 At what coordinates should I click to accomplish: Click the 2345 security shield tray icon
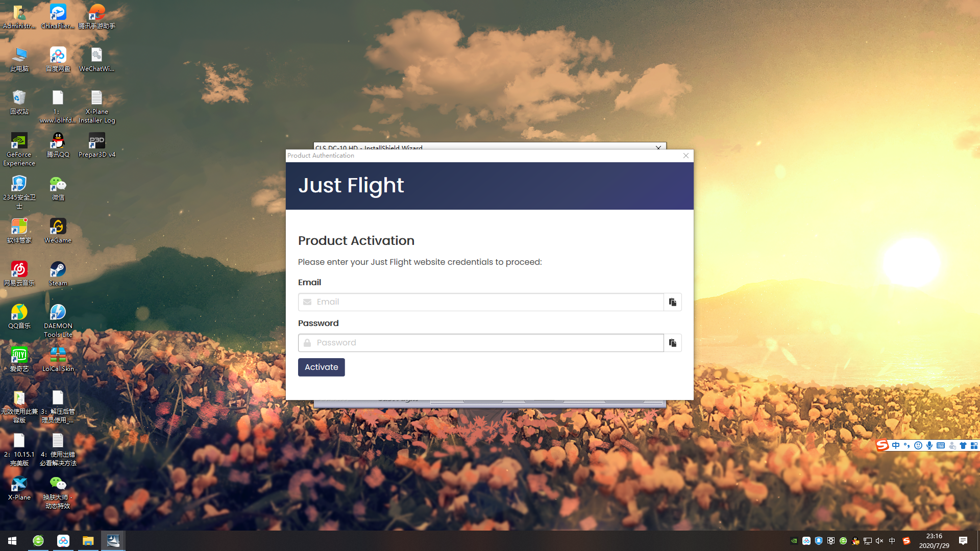click(x=819, y=541)
